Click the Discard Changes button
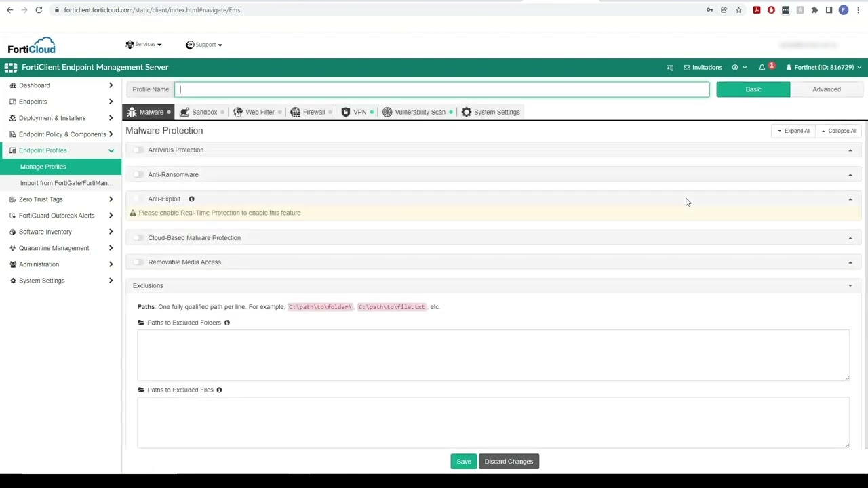 (509, 462)
